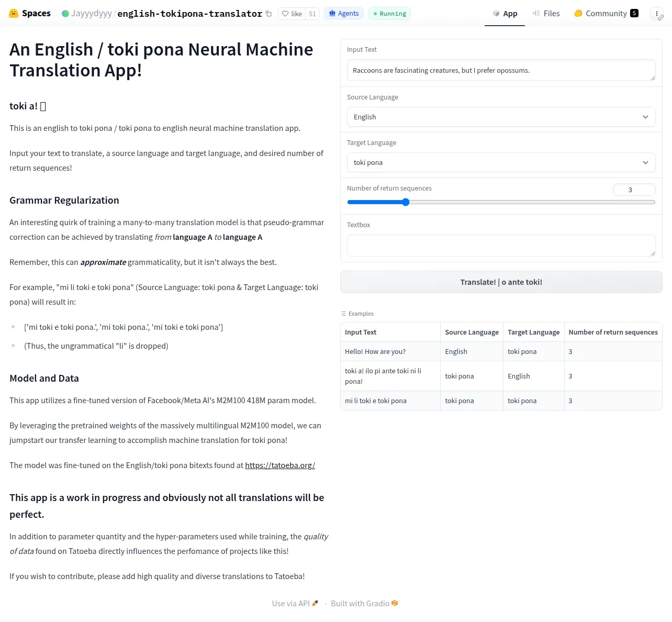Expand the Source Language dropdown
The width and height of the screenshot is (672, 622).
(x=501, y=117)
